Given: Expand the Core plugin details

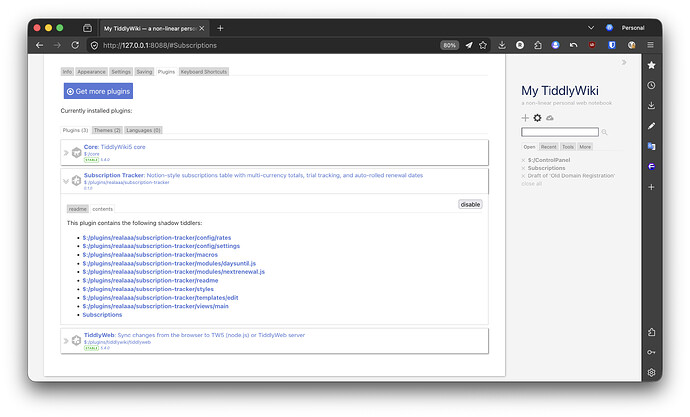Looking at the screenshot, I should pyautogui.click(x=66, y=153).
